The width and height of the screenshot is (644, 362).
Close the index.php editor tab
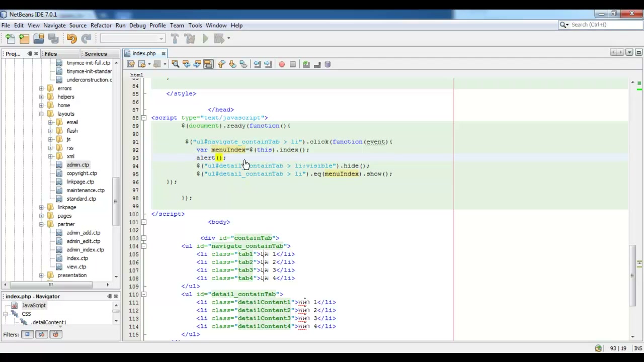pos(163,53)
